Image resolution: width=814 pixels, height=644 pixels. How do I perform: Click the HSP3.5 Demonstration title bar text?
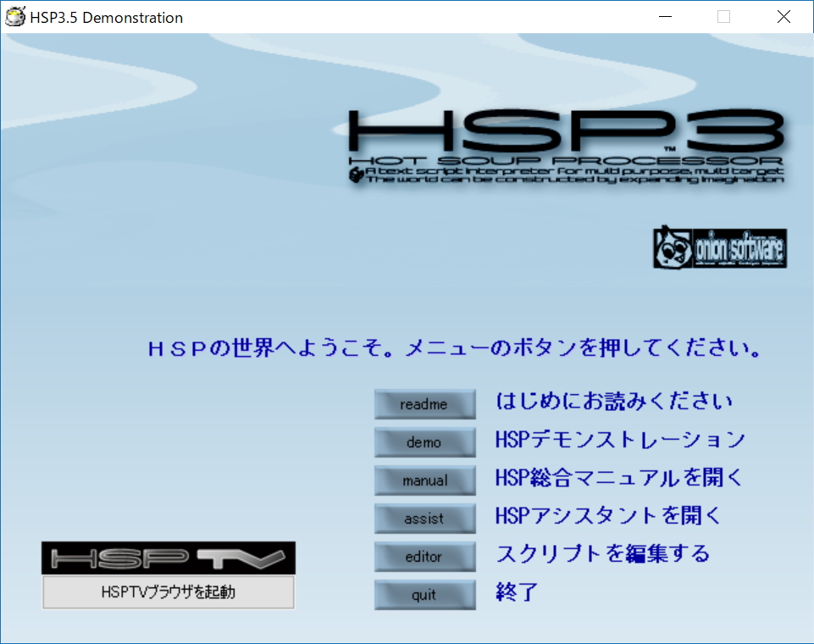104,17
